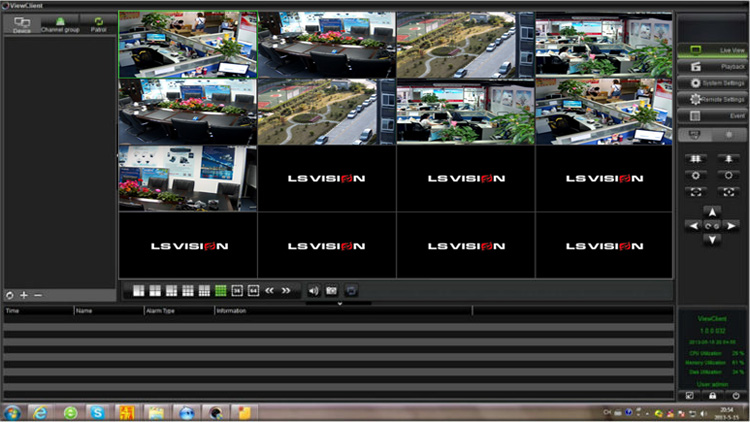This screenshot has width=750, height=422.
Task: Choose the one-large-plus-small-windows layout icon
Action: 139,290
